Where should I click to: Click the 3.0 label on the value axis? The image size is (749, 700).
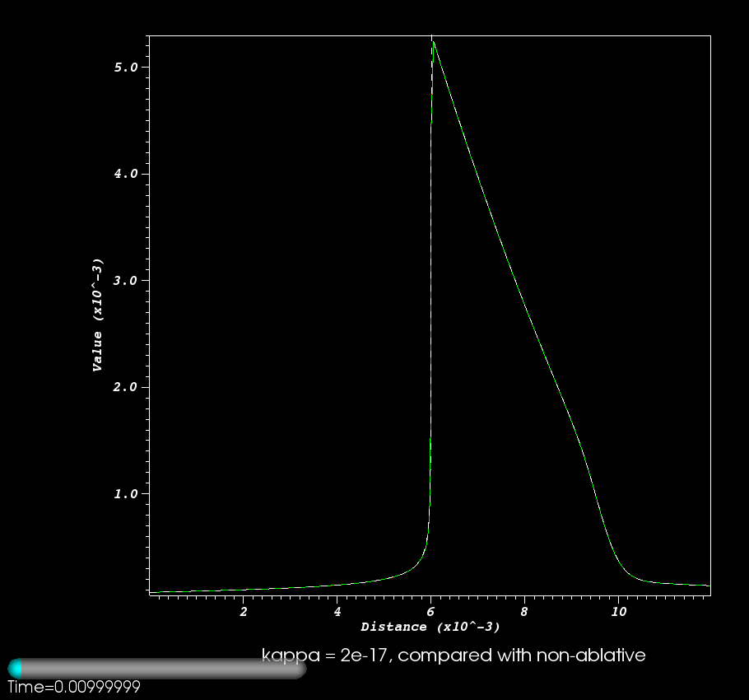pyautogui.click(x=126, y=281)
